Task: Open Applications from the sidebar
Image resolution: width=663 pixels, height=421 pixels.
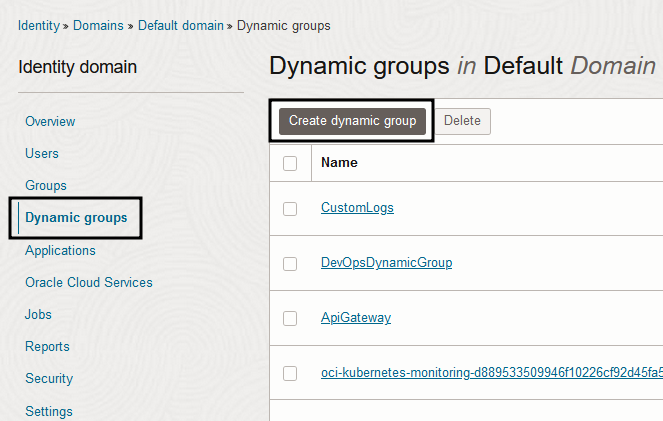Action: [60, 251]
